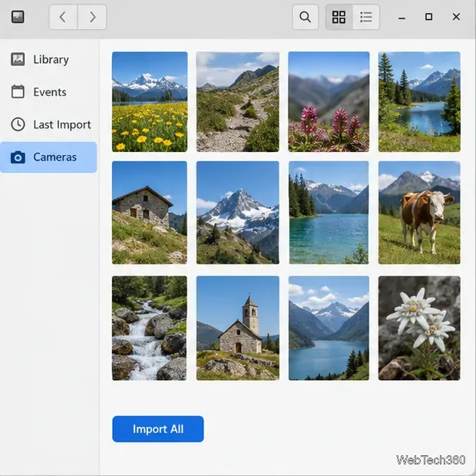Open the Last Import section

click(48, 124)
